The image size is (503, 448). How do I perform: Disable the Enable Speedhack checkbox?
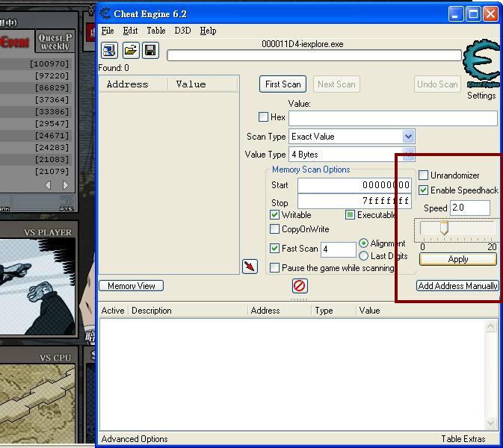tap(423, 190)
